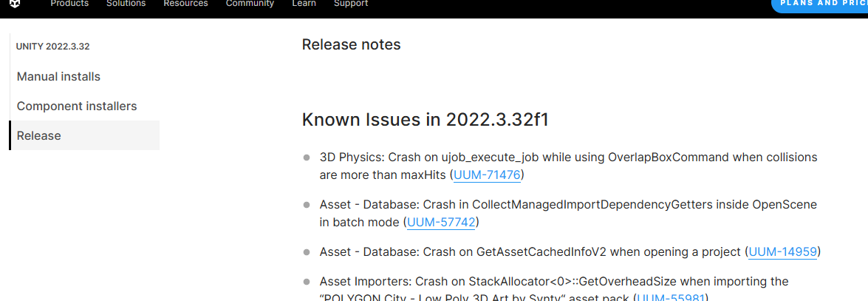This screenshot has width=868, height=301.
Task: Click the Known Issues in 2022.3.32f1 heading
Action: (425, 120)
